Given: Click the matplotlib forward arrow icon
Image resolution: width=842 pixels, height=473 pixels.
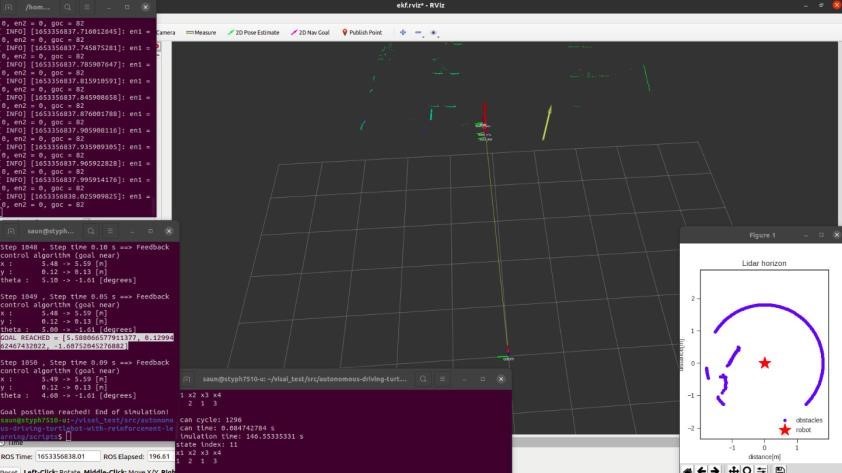Looking at the screenshot, I should tap(713, 468).
